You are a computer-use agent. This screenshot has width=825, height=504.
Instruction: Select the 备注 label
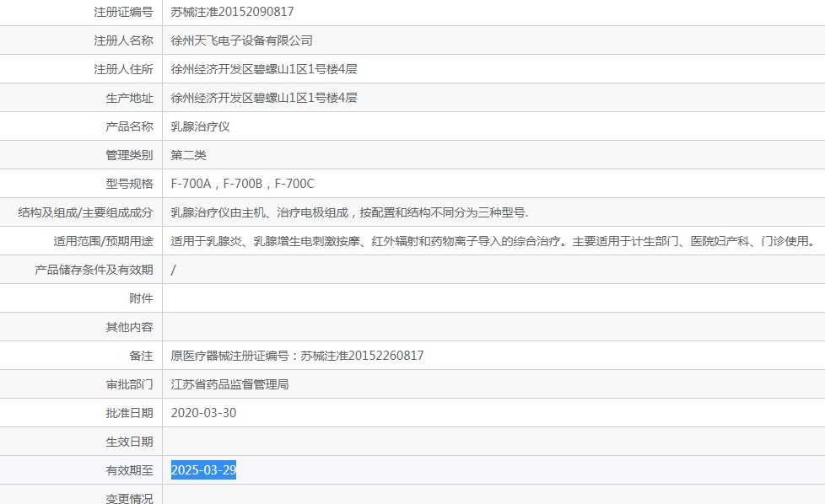(x=141, y=356)
